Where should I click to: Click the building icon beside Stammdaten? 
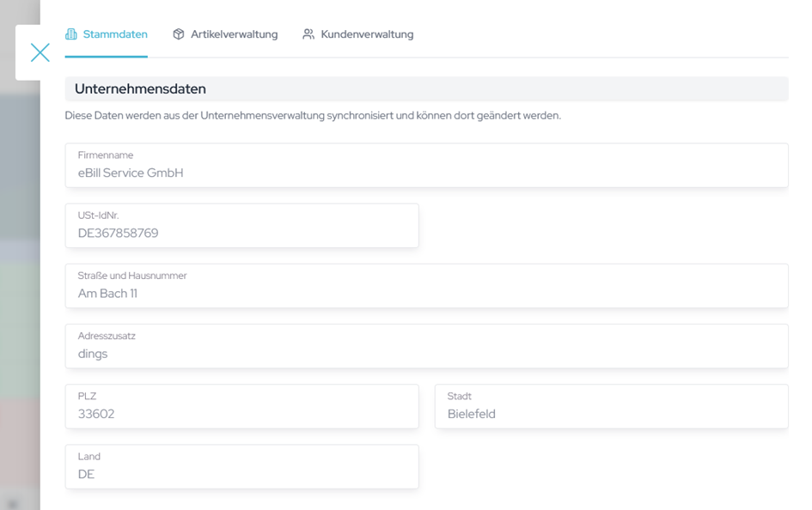click(71, 34)
